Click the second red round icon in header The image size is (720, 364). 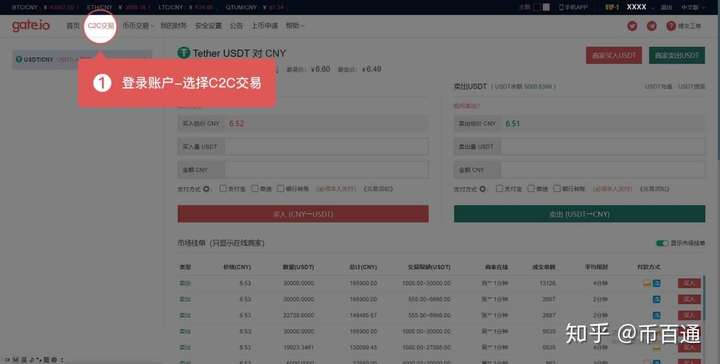click(652, 26)
